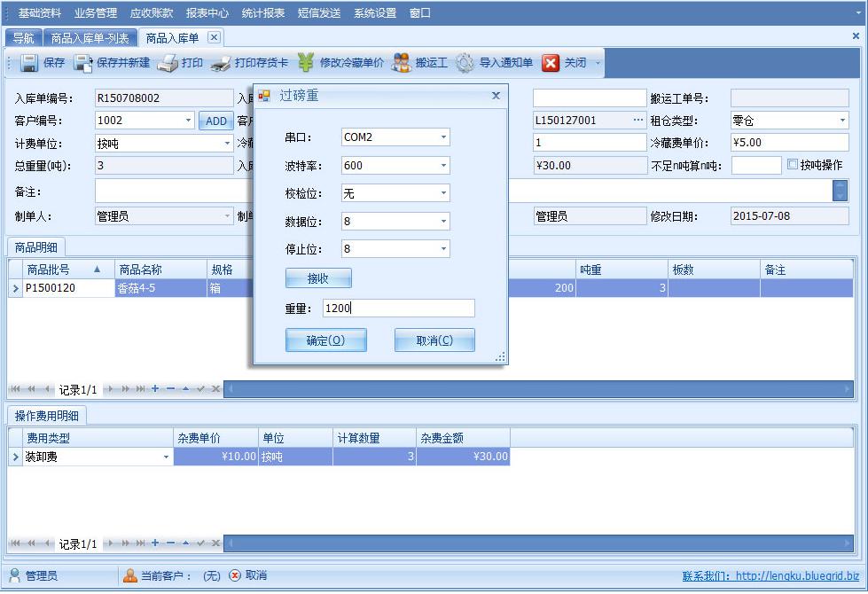
Task: Switch to the 商品入库单-列表 tab
Action: pos(90,38)
